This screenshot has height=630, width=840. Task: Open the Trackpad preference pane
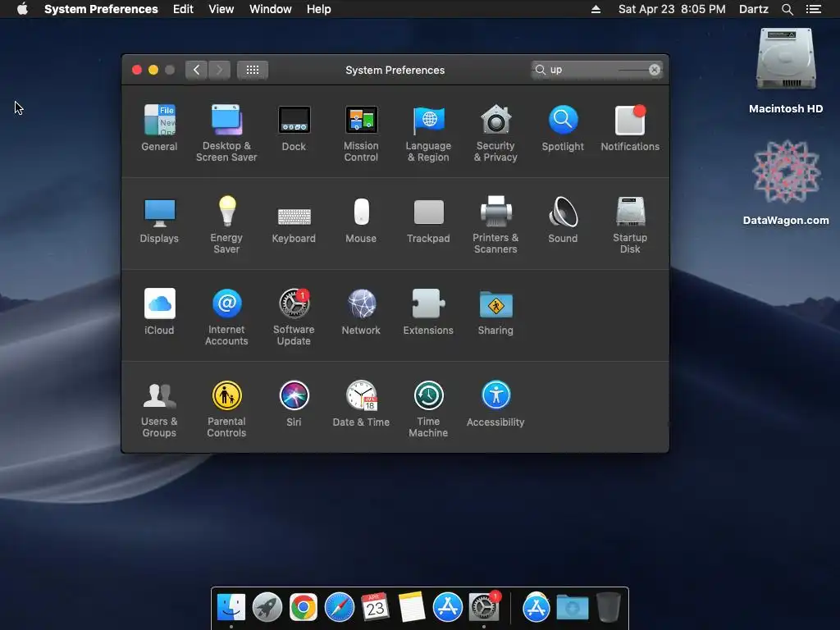428,220
